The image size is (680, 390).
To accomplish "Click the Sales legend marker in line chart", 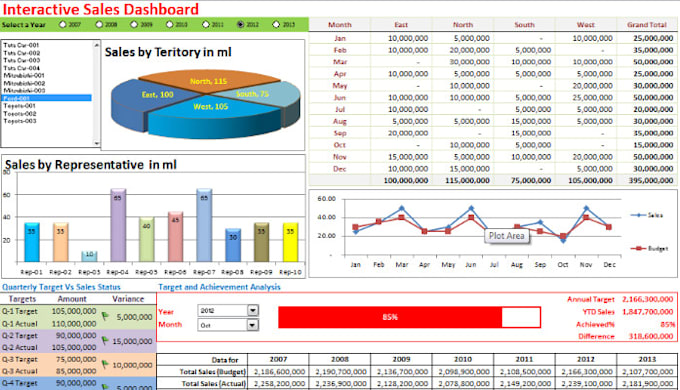I will point(638,215).
